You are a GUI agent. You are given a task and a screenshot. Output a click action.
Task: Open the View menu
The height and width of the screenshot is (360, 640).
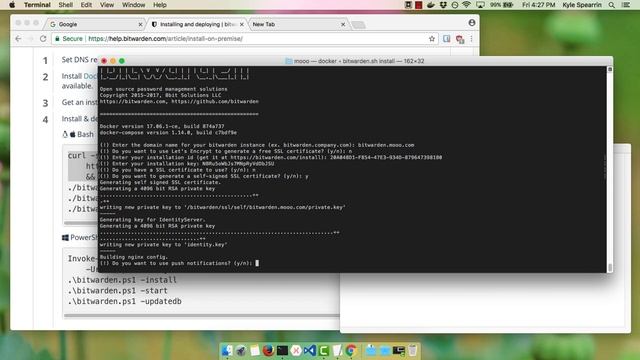click(107, 5)
